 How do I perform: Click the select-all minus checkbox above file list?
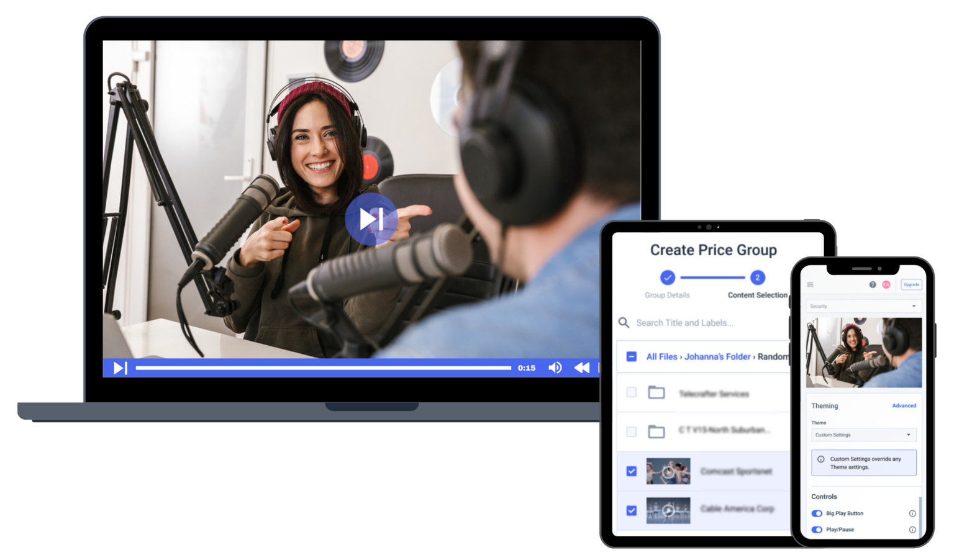pyautogui.click(x=631, y=356)
